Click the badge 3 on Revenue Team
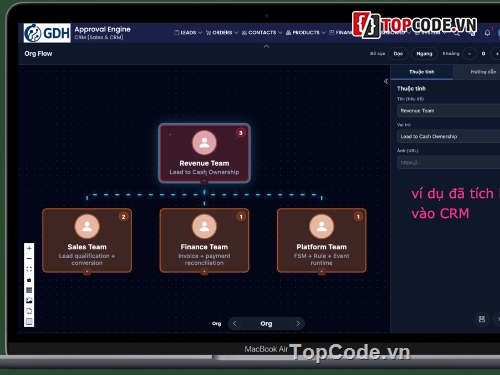This screenshot has width=500, height=375. coord(241,133)
